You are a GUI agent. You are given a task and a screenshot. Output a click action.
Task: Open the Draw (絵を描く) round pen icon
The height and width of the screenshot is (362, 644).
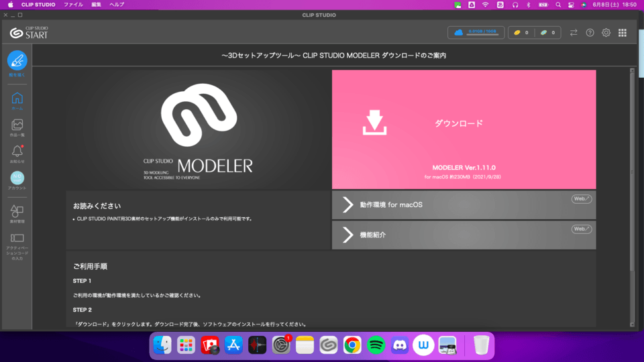17,60
